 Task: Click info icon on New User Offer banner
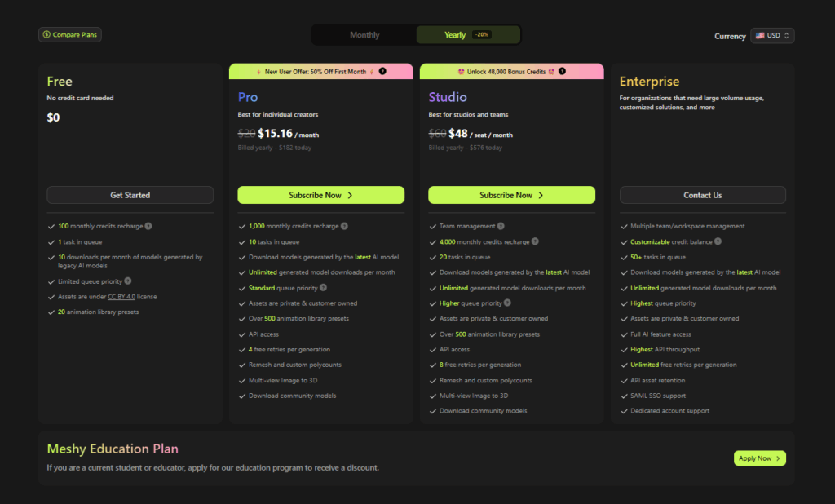pos(382,72)
